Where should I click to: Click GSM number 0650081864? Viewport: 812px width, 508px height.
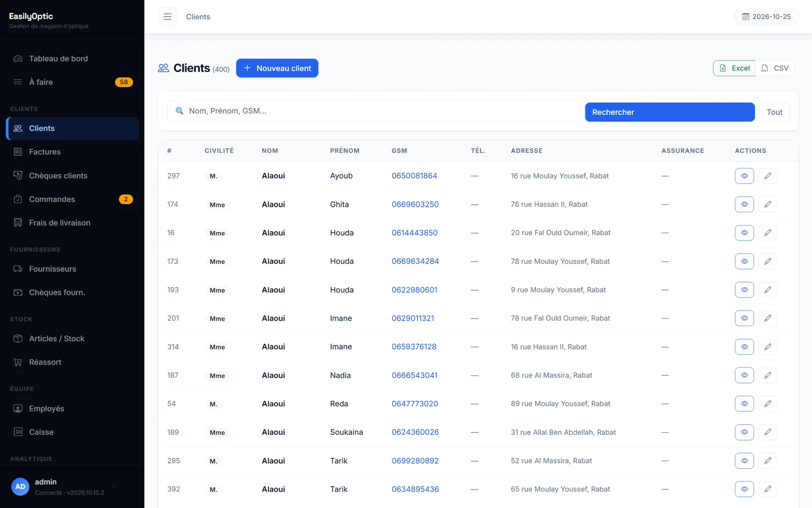(x=414, y=176)
